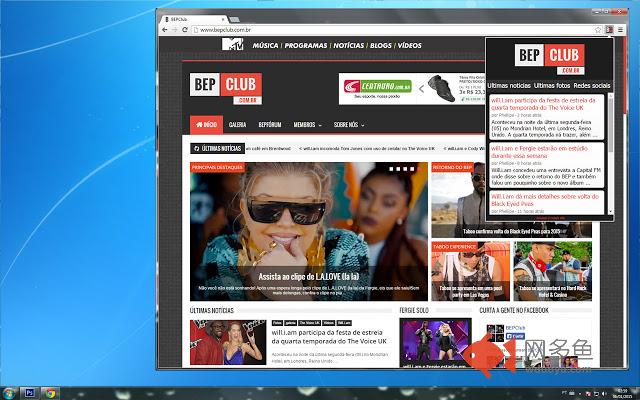Open the L.A.LOVE featured slide image
This screenshot has width=640, height=400.
(x=309, y=231)
